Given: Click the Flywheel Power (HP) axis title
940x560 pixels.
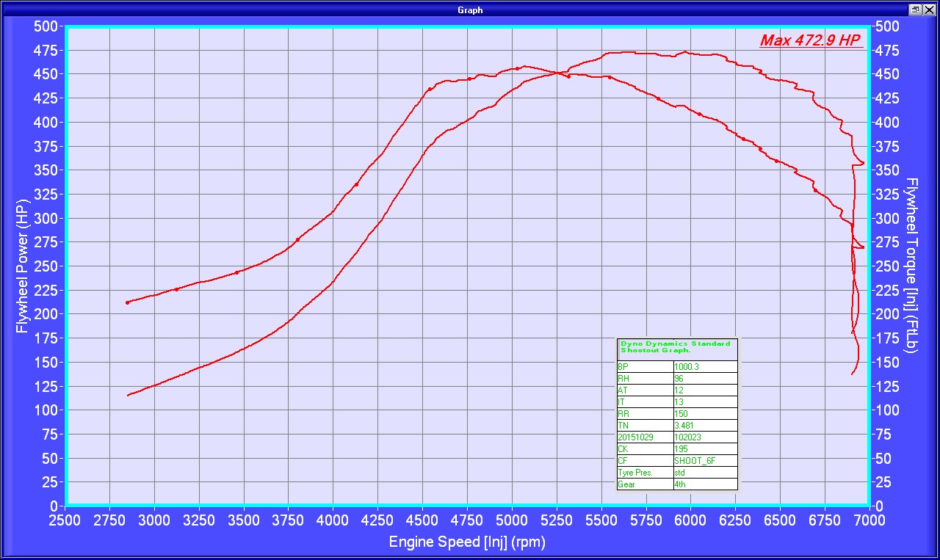Looking at the screenshot, I should [22, 266].
